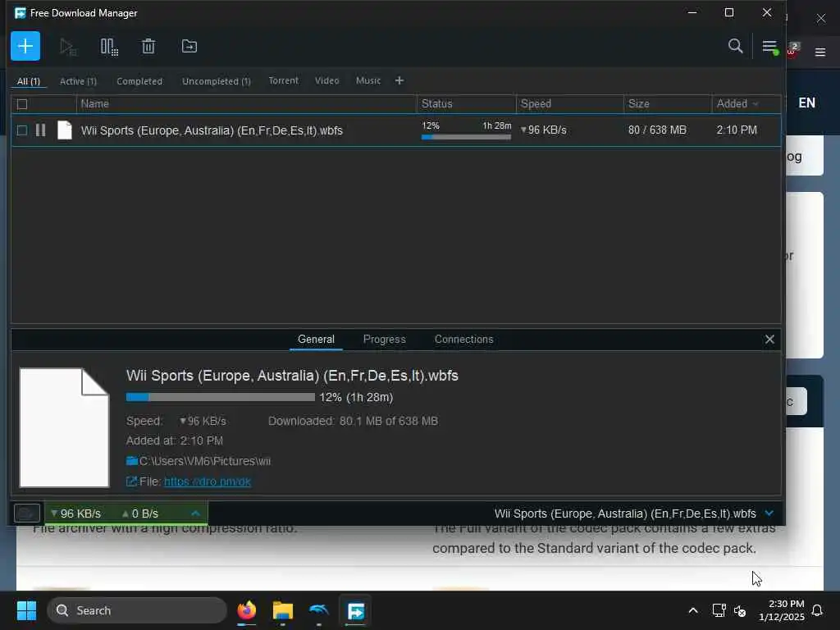Click the external link icon beside File
Image resolution: width=840 pixels, height=630 pixels.
point(131,482)
